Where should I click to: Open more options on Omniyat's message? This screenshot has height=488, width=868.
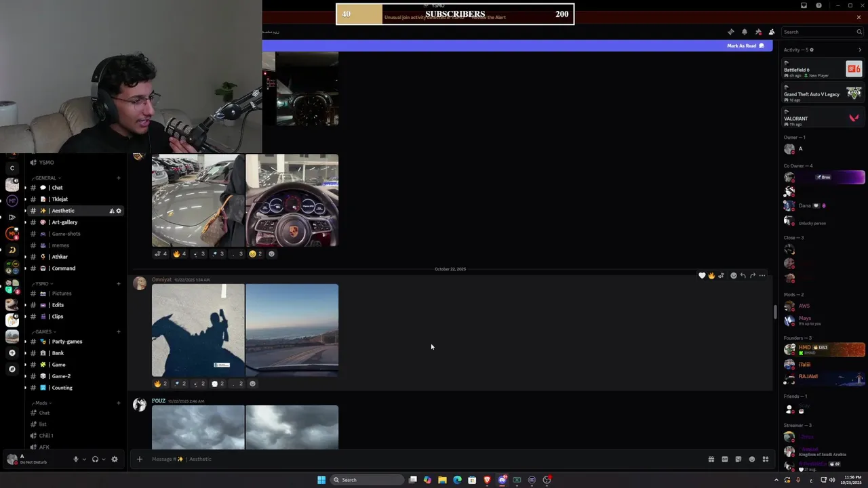762,276
